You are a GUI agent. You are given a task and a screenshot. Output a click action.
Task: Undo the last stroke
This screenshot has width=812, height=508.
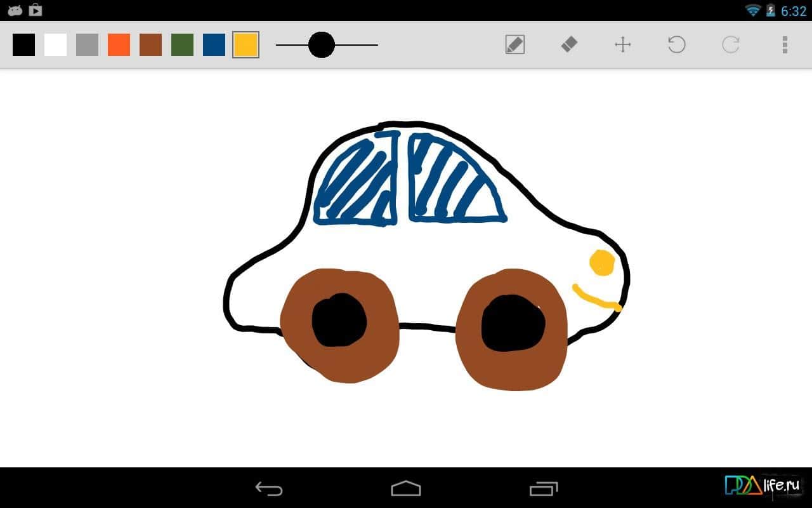tap(677, 44)
